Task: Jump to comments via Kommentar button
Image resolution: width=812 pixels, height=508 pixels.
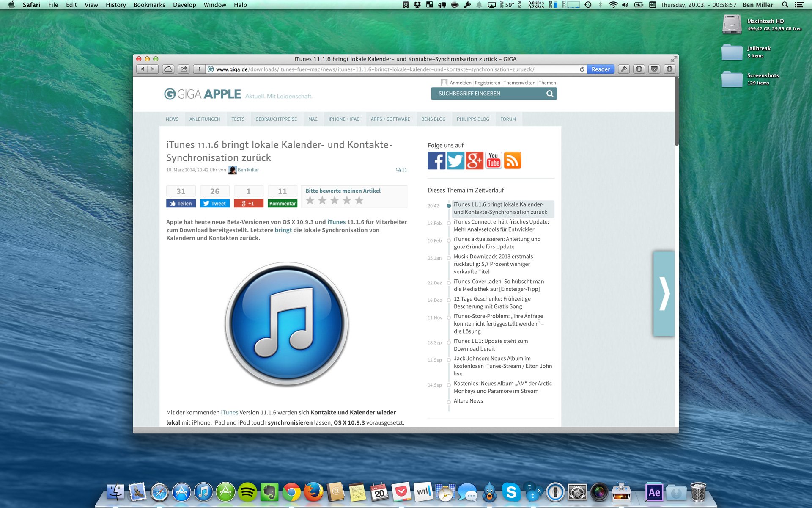Action: tap(283, 203)
